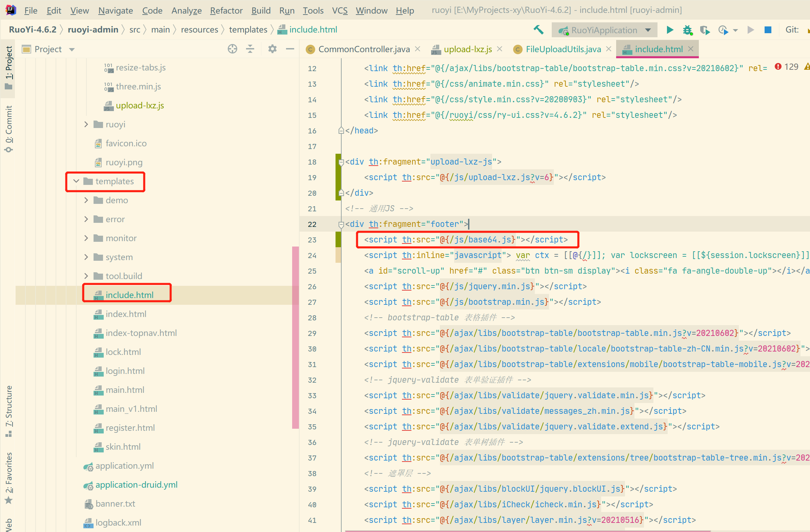Switch to the CommonController.java tab
This screenshot has width=810, height=532.
pos(364,49)
